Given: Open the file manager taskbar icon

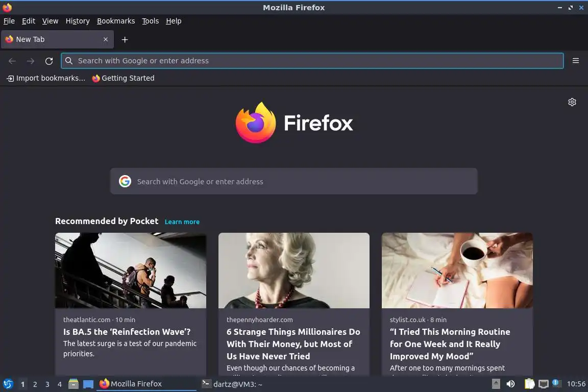Looking at the screenshot, I should click(x=73, y=384).
